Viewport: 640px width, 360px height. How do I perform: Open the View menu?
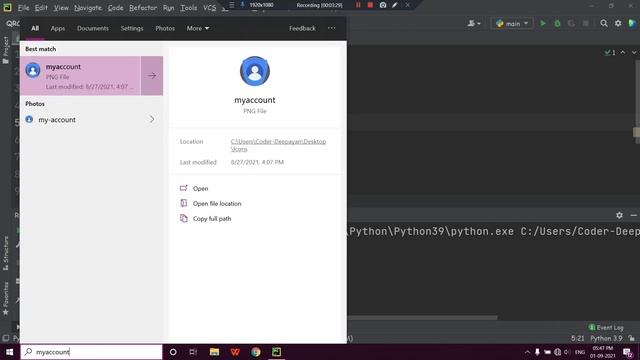pos(61,8)
